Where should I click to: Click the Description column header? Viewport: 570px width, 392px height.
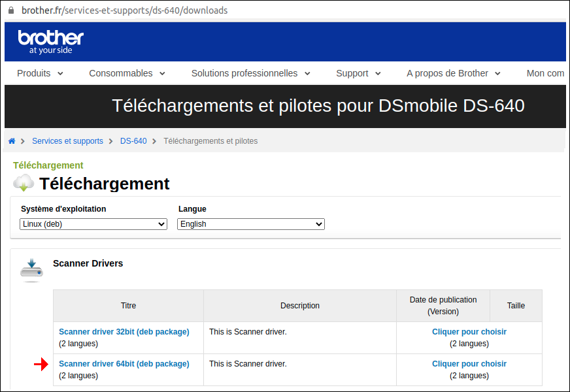point(300,306)
